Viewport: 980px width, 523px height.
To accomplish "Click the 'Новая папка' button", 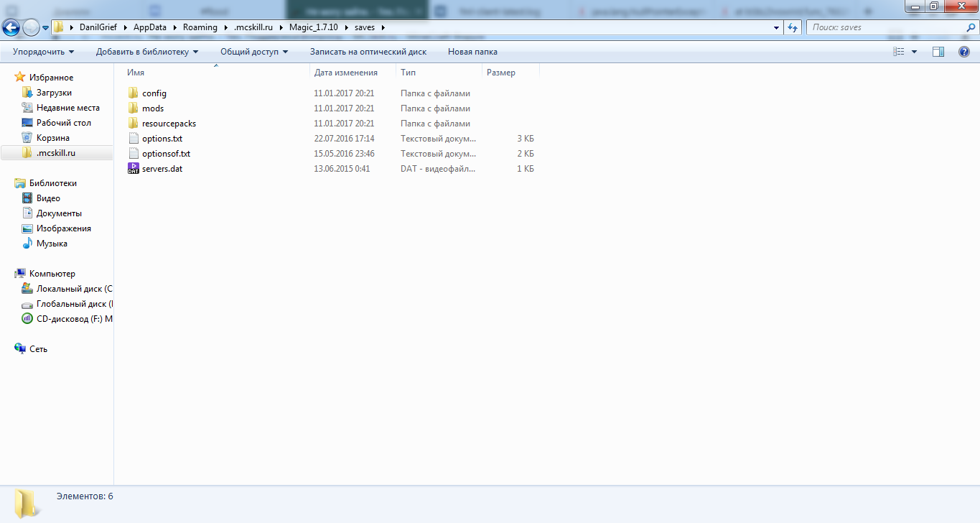I will point(472,52).
